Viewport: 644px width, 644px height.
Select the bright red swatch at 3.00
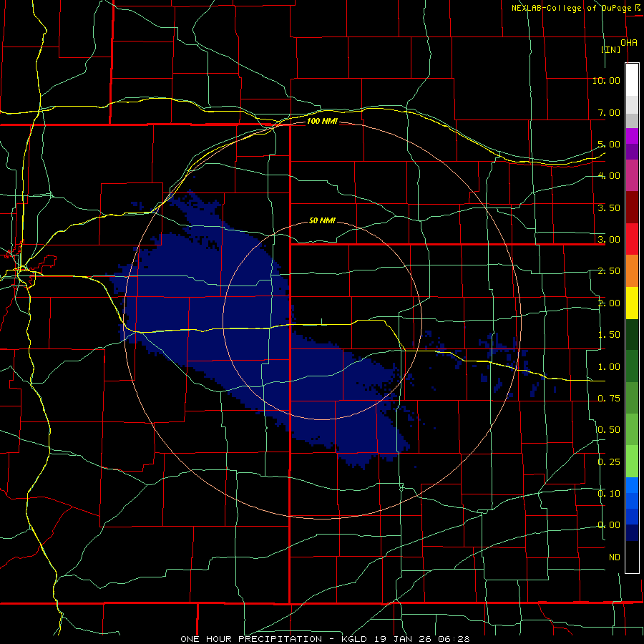coord(632,239)
